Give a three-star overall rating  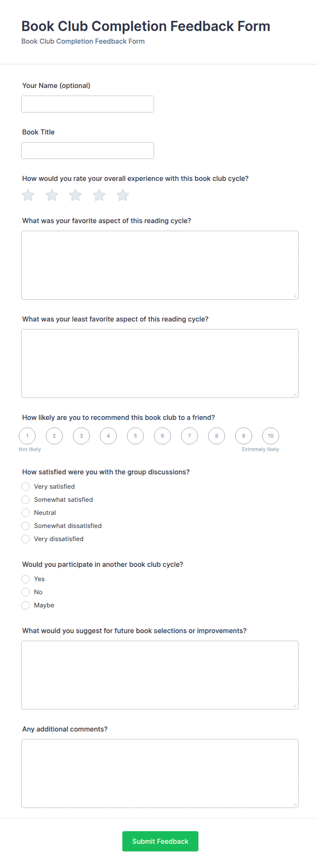pos(75,195)
